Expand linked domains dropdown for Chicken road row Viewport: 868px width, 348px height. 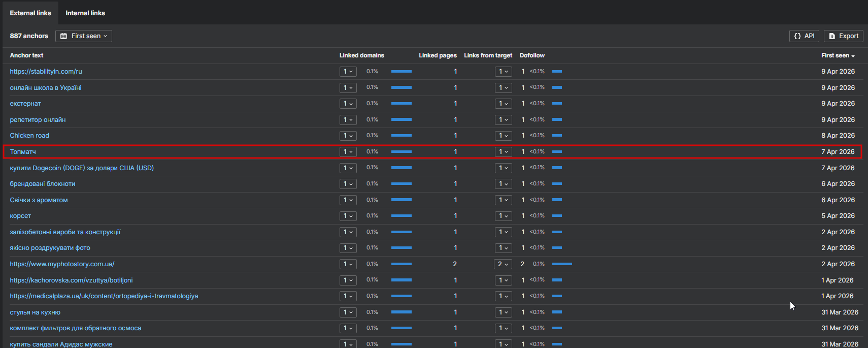click(x=348, y=136)
